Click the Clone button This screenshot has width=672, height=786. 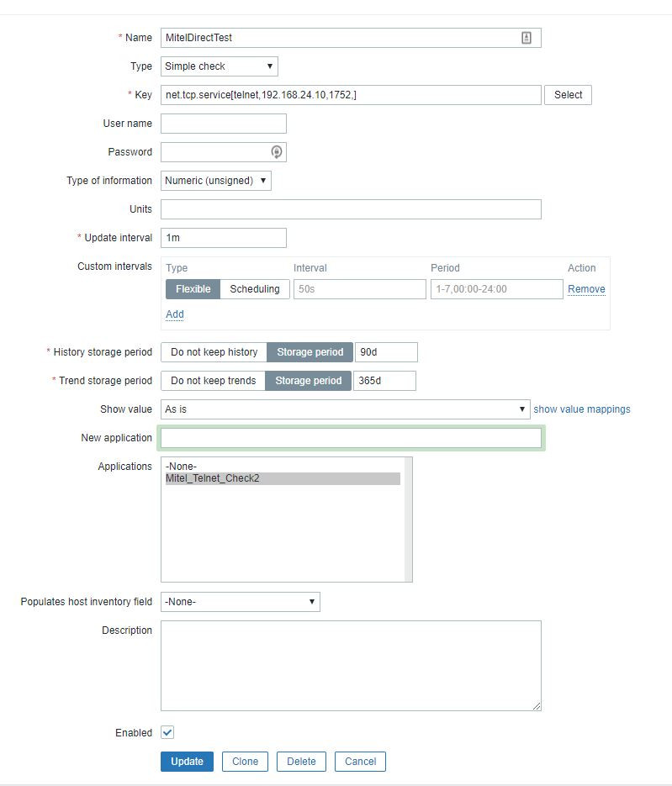click(245, 762)
